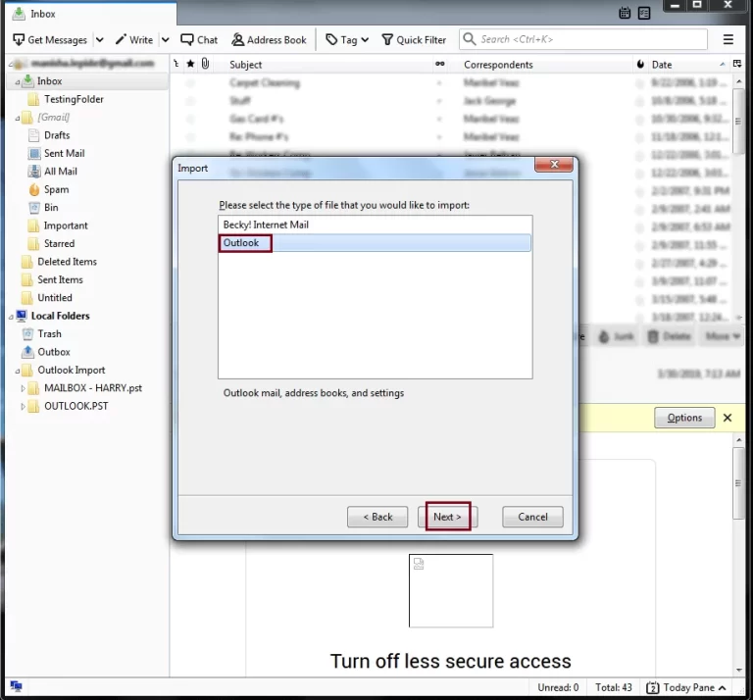Sort by the attachment column icon
The image size is (753, 700).
205,64
